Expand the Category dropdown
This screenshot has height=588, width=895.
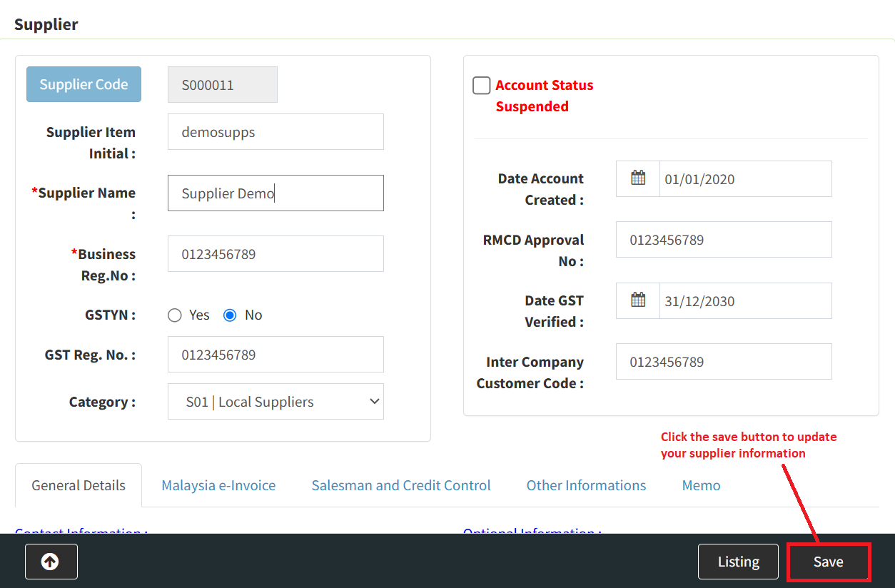click(x=275, y=402)
